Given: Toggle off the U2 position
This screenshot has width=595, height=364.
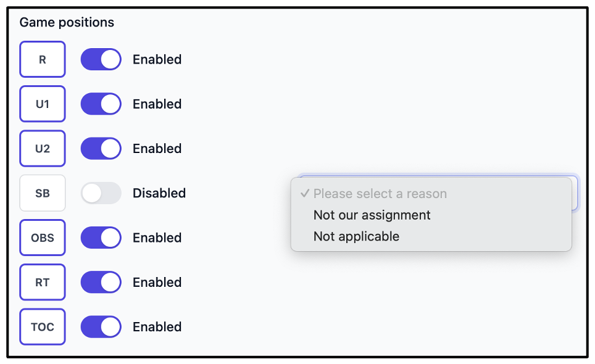Looking at the screenshot, I should [x=101, y=149].
